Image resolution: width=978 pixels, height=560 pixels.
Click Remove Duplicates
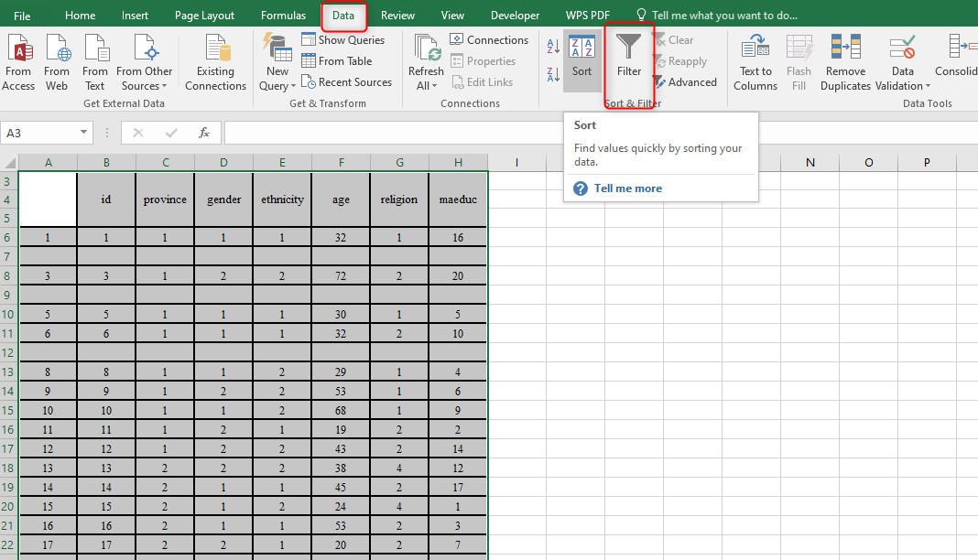point(844,61)
